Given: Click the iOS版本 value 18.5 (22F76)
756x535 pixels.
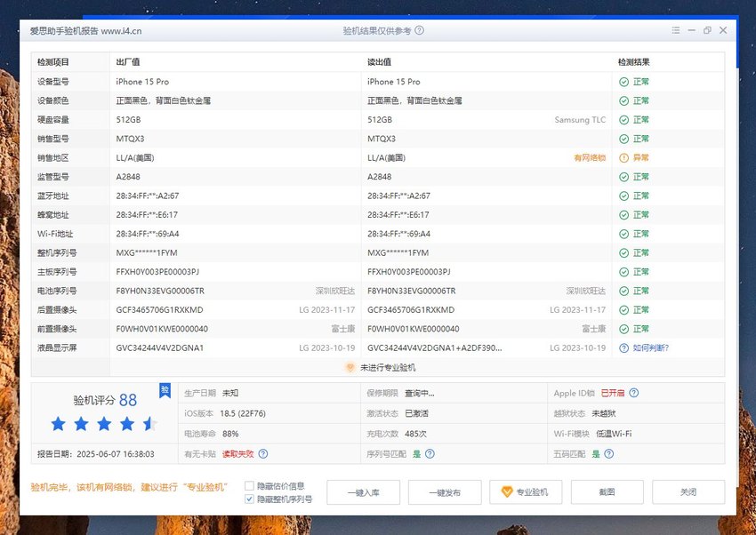Looking at the screenshot, I should (x=243, y=413).
